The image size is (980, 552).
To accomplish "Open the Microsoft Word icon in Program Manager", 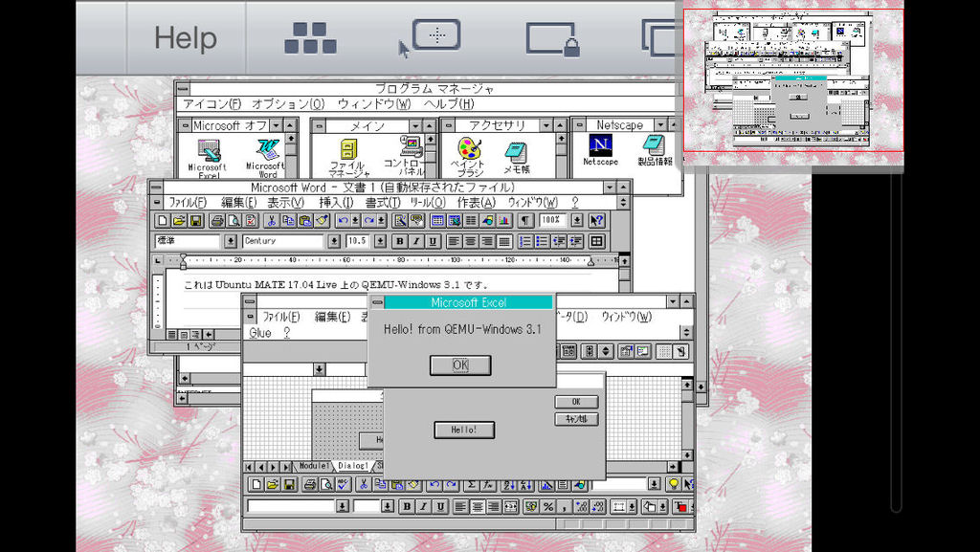I will tap(266, 158).
